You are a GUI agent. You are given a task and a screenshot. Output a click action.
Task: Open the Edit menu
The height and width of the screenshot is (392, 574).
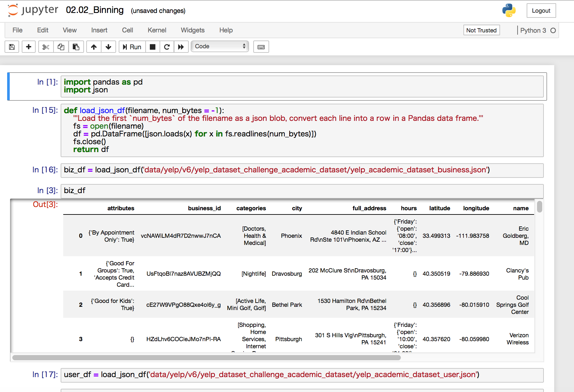(x=43, y=30)
